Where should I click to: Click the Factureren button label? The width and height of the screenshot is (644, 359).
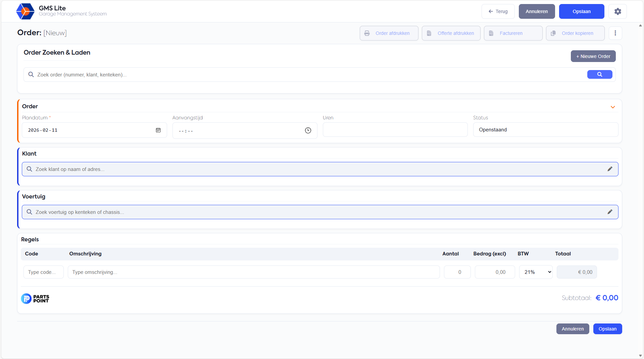click(x=511, y=33)
